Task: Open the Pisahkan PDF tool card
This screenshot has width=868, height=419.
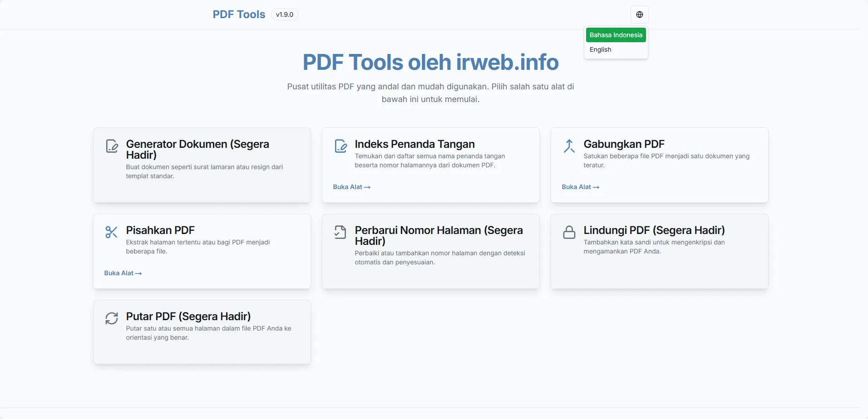Action: 202,251
